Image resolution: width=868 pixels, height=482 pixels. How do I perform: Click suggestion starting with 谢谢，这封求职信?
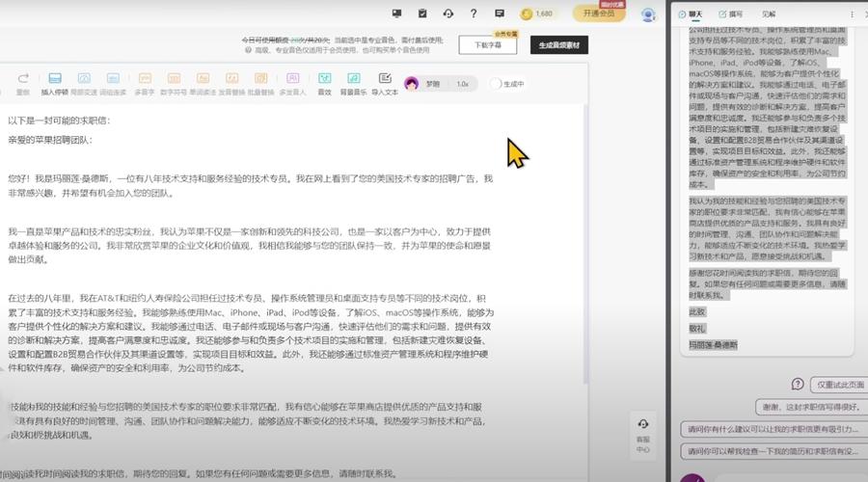click(811, 407)
